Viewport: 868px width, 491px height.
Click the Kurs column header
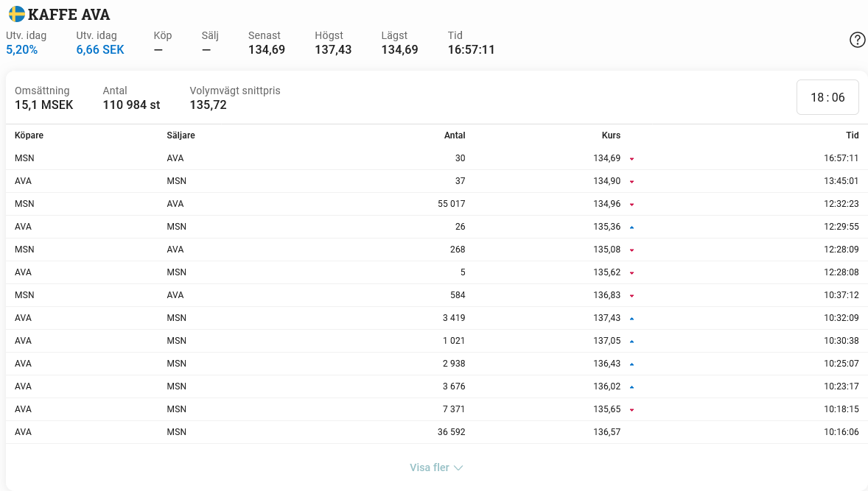pyautogui.click(x=611, y=135)
